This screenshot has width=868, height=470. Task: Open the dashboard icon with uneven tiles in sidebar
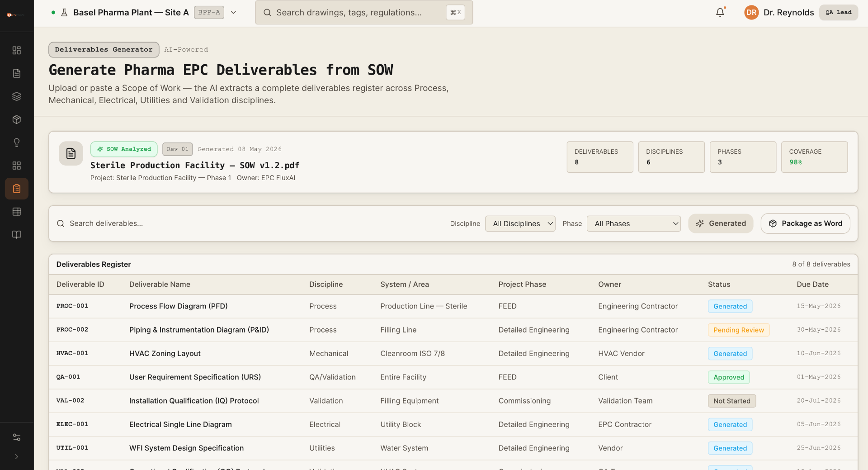tap(17, 50)
